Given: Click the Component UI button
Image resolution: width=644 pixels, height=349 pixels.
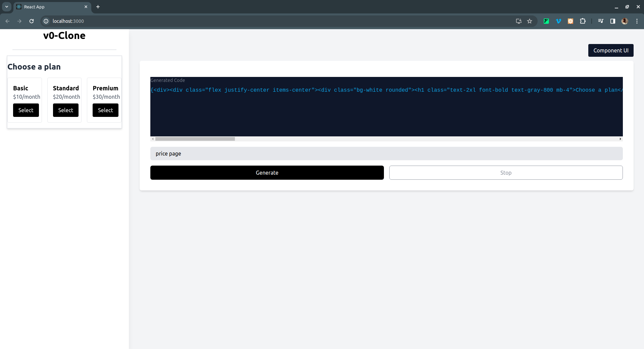Looking at the screenshot, I should pos(611,50).
